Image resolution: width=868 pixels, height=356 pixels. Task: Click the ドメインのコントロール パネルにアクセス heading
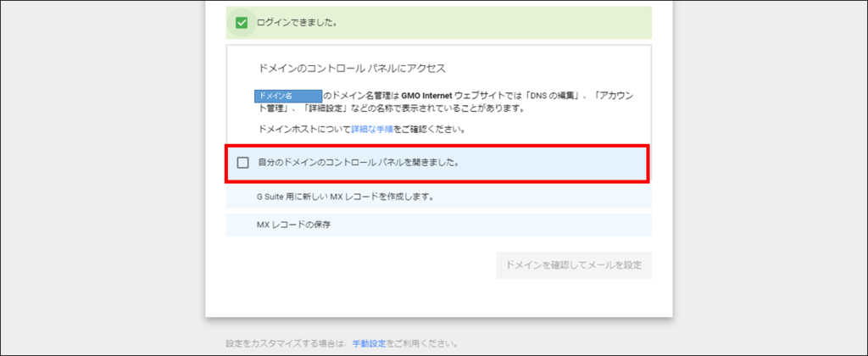(352, 70)
